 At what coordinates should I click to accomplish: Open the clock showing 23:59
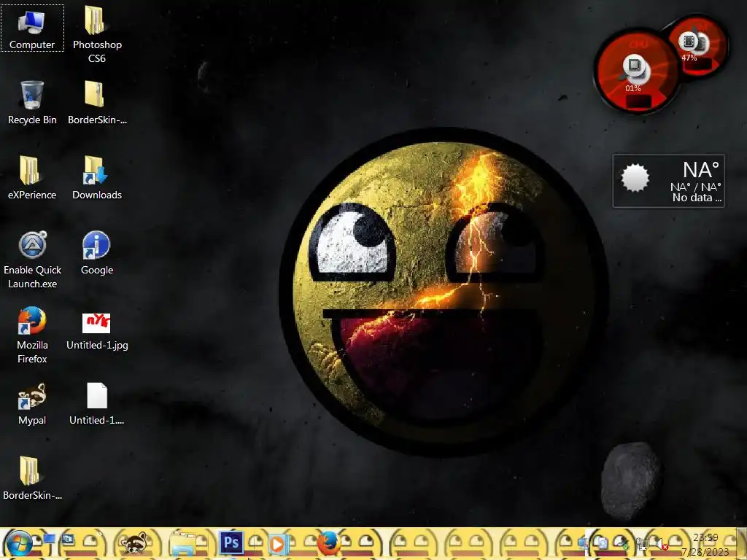(x=705, y=545)
